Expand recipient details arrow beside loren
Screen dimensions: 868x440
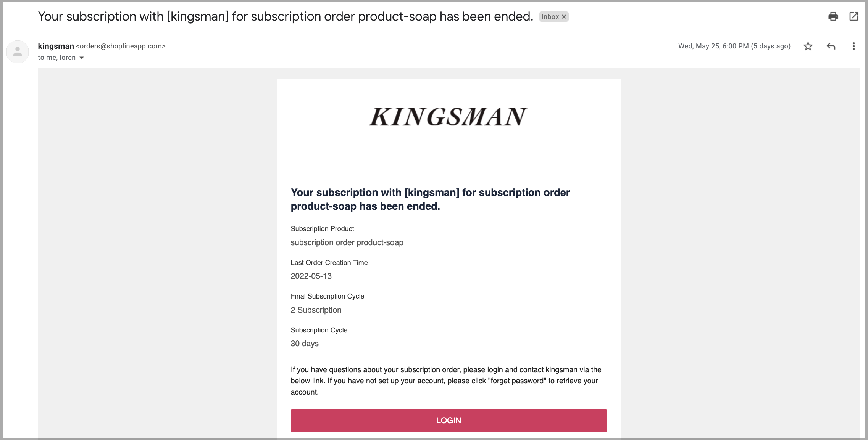click(81, 58)
